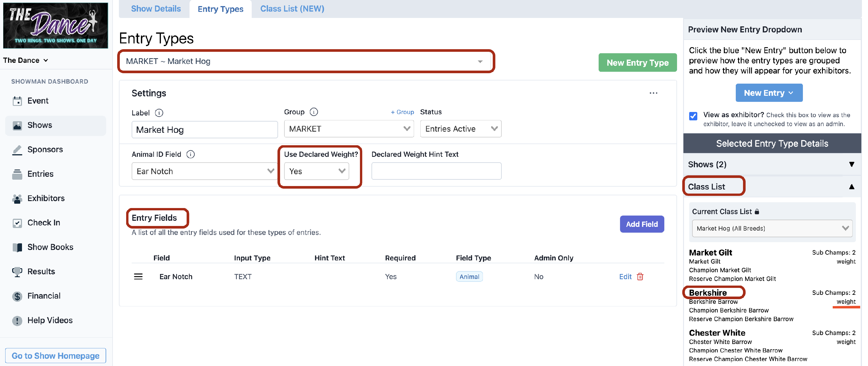Click the Event calendar icon in sidebar

pyautogui.click(x=17, y=101)
